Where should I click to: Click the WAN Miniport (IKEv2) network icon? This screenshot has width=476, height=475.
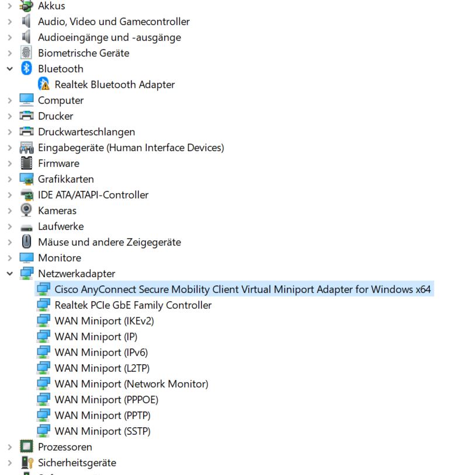coord(43,320)
